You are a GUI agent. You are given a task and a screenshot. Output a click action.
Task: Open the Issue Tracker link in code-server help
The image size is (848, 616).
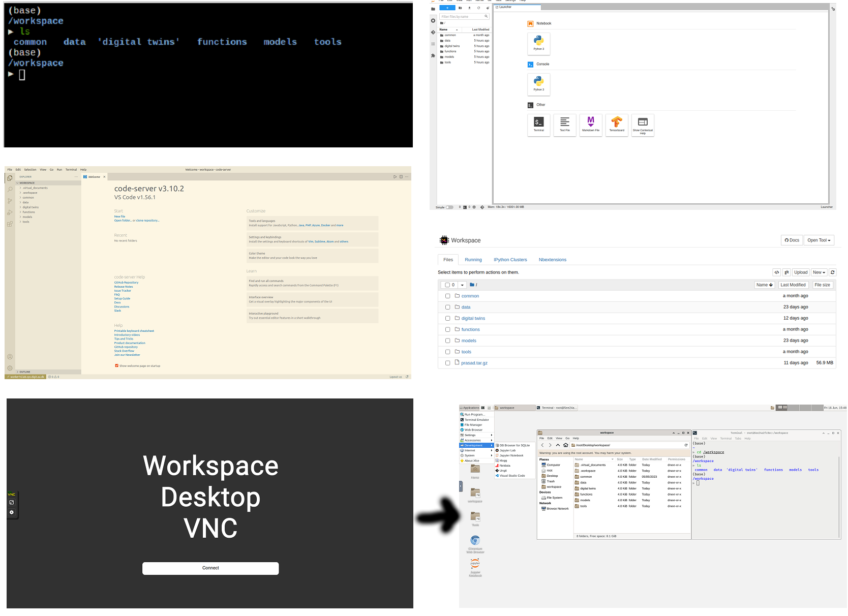(123, 290)
